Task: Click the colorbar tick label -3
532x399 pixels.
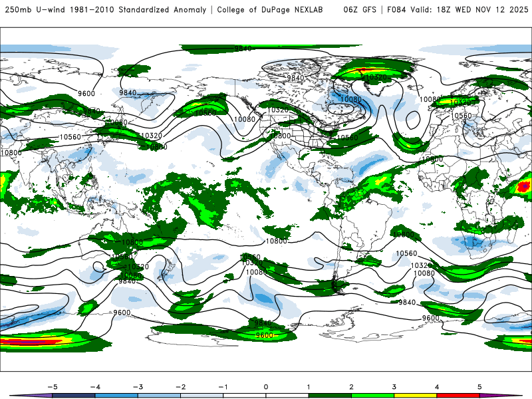Action: (x=138, y=387)
